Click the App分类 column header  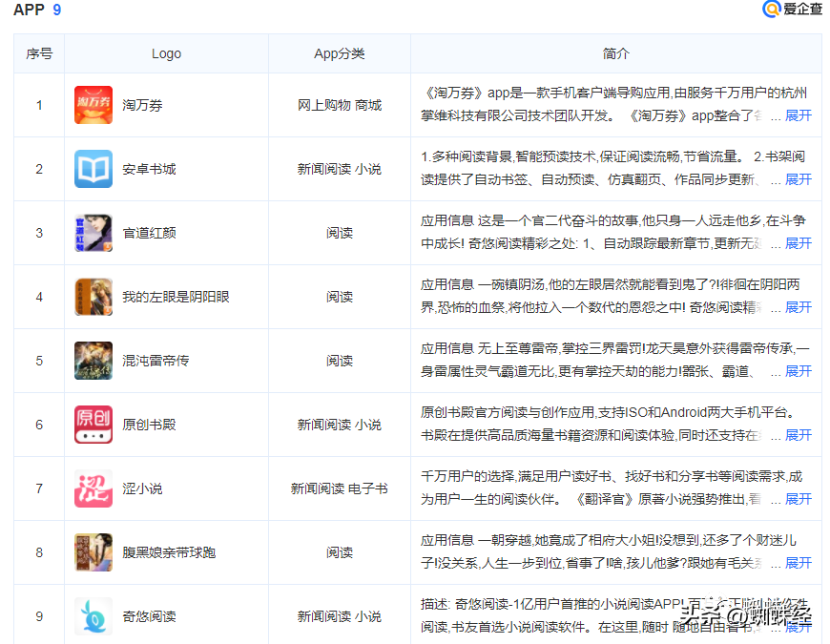pyautogui.click(x=340, y=53)
